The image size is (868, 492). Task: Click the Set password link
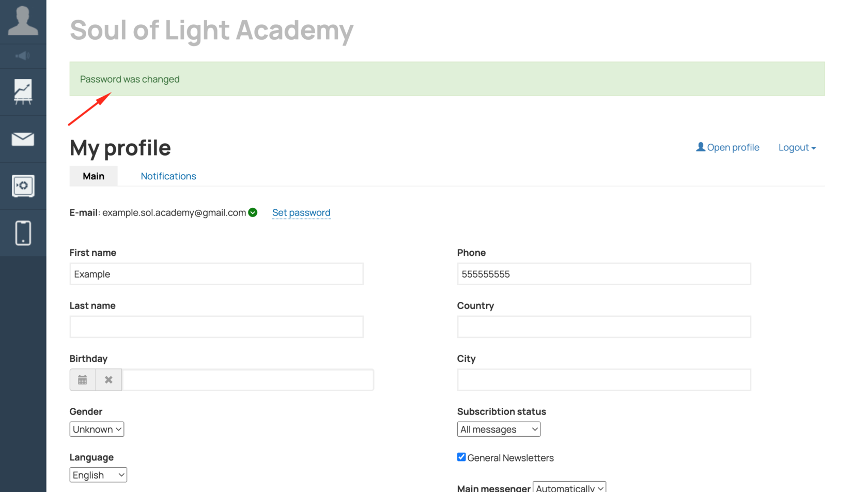click(301, 212)
